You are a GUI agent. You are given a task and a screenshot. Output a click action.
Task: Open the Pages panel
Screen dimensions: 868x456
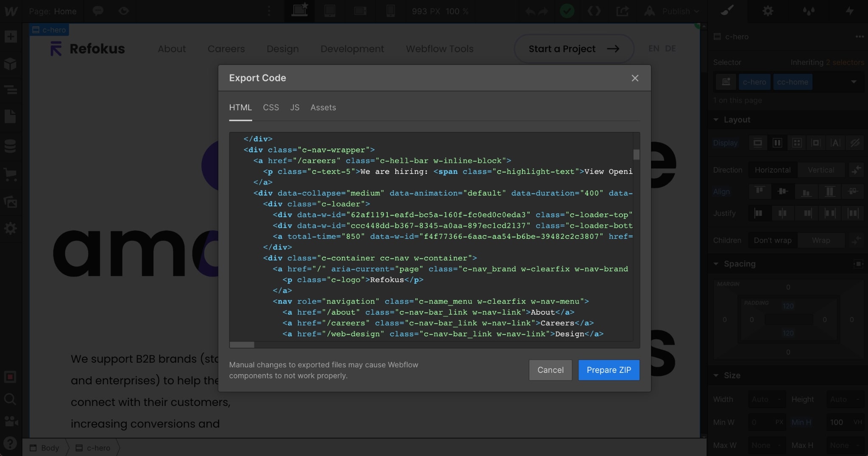click(11, 117)
